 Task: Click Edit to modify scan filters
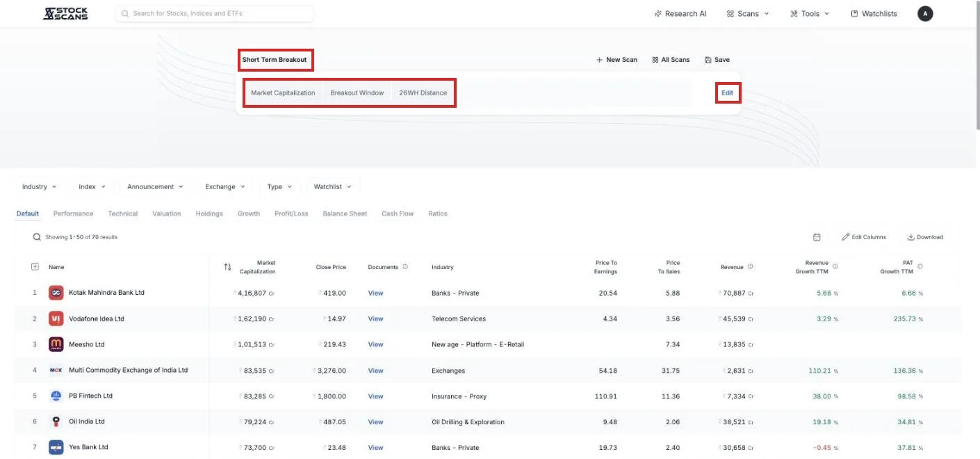click(x=727, y=92)
